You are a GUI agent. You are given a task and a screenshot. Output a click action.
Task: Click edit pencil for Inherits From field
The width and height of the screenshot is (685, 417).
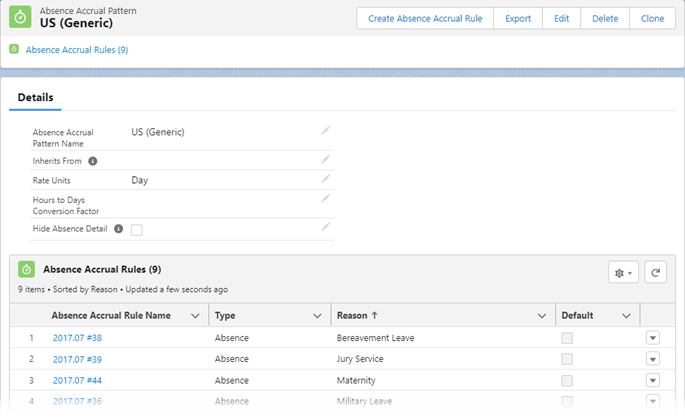point(325,159)
